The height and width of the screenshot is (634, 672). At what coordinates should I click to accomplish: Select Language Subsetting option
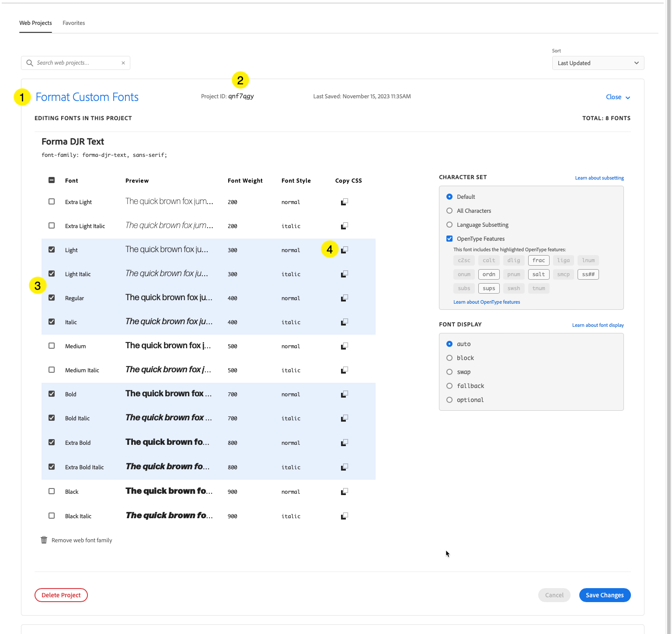449,225
